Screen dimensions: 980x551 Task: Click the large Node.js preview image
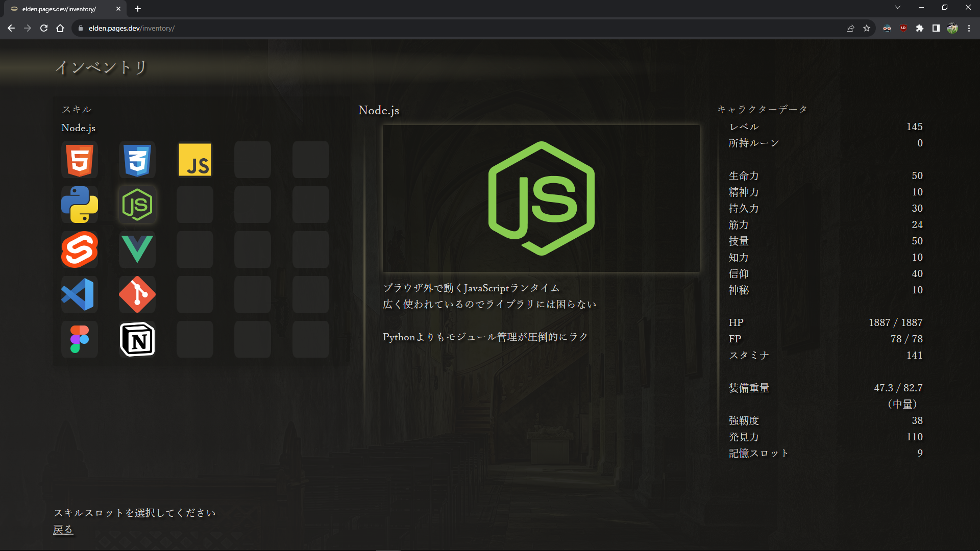(x=541, y=198)
